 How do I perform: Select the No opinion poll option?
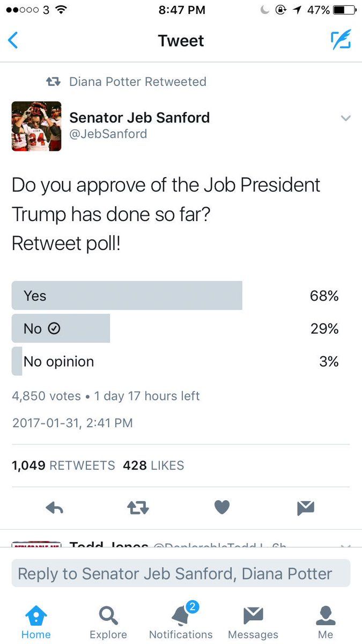click(x=59, y=361)
